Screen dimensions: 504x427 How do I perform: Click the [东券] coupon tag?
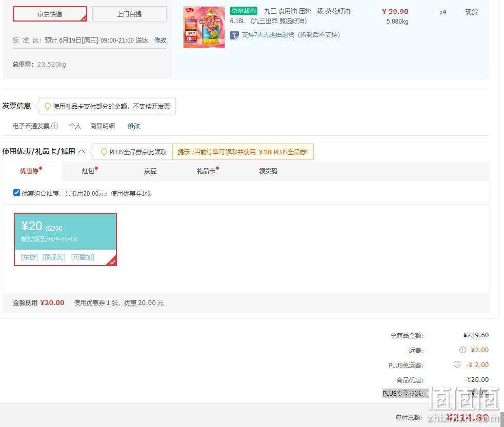click(x=29, y=257)
